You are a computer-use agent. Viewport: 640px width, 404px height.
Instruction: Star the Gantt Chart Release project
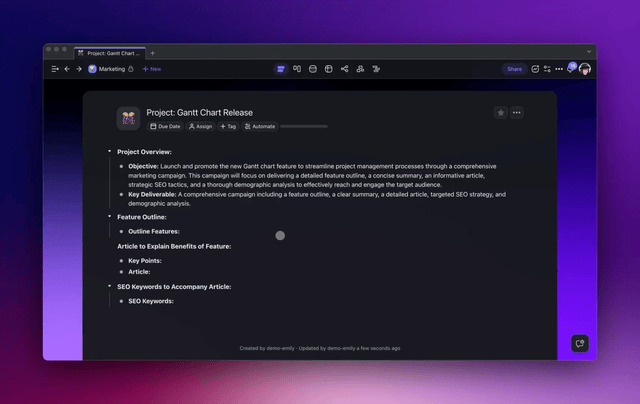coord(500,113)
